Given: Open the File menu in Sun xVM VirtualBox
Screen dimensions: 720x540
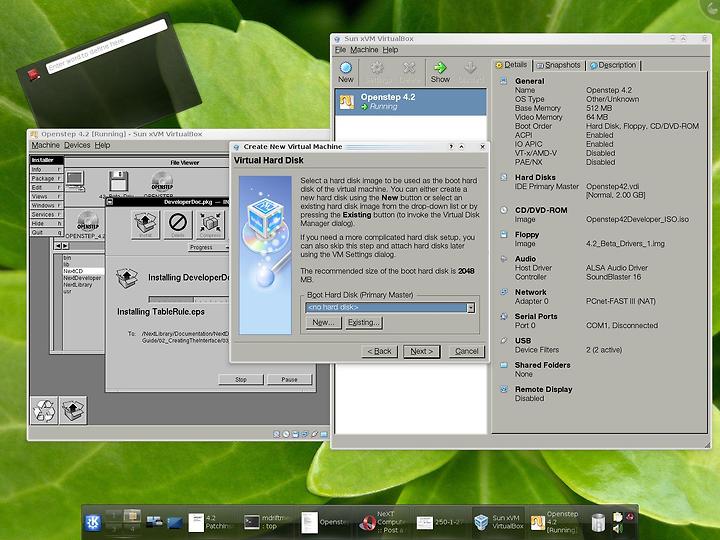Looking at the screenshot, I should click(340, 50).
